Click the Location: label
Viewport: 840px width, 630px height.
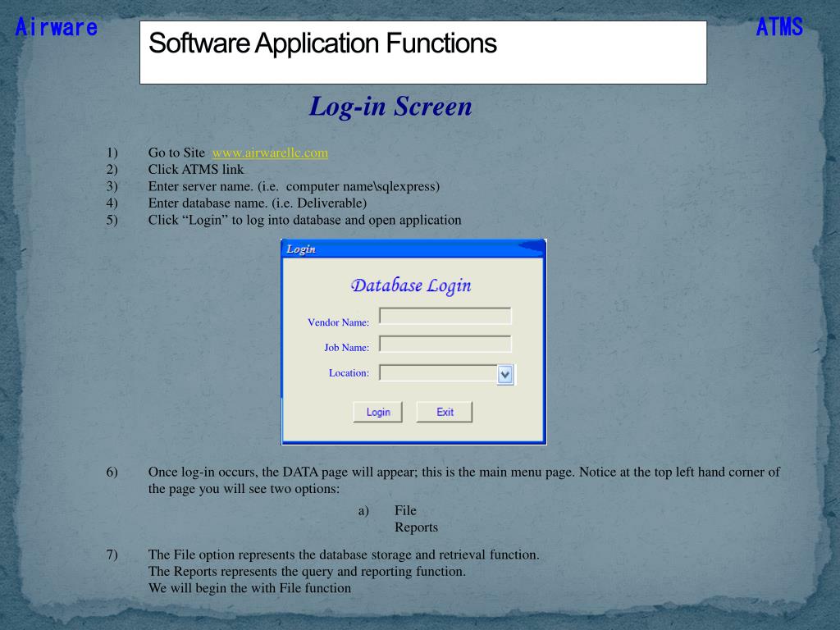coord(349,373)
